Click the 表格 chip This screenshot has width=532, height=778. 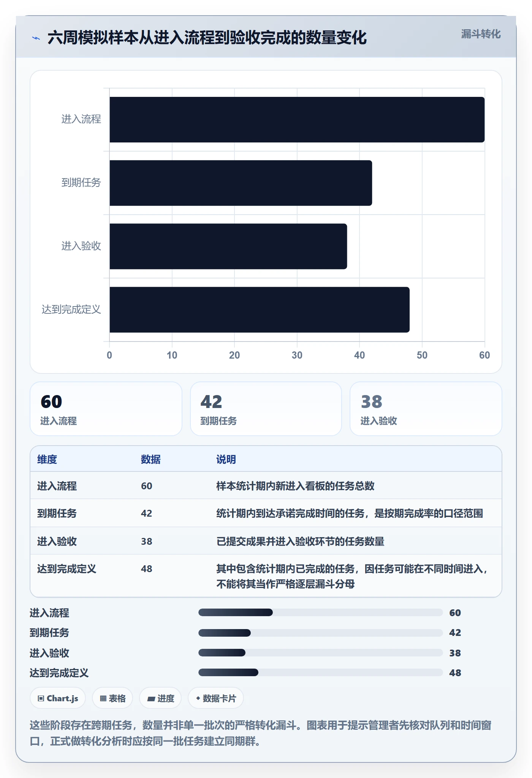click(x=112, y=698)
